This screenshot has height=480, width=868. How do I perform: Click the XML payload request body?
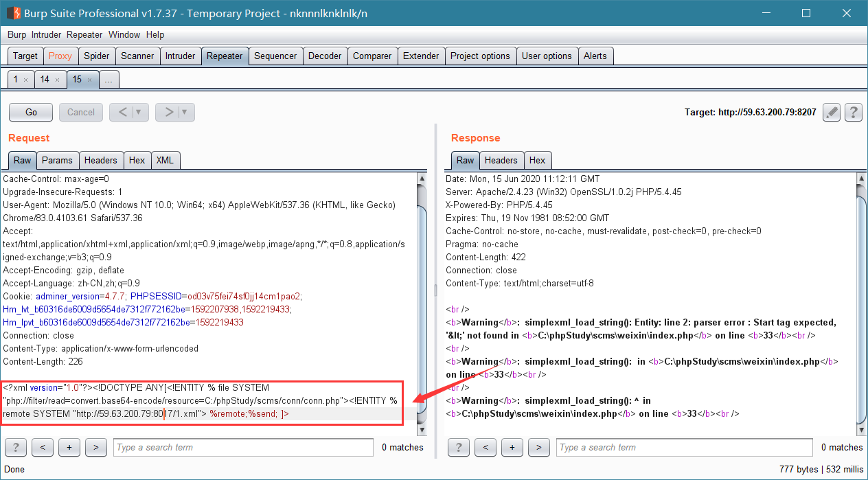point(203,400)
